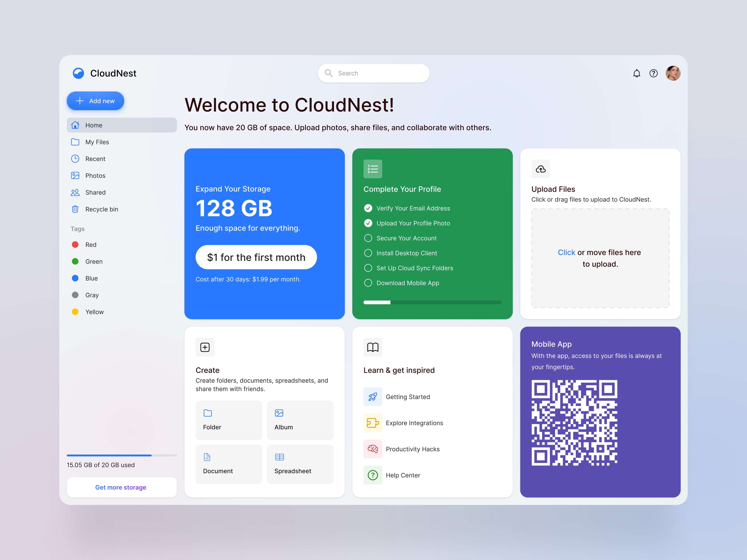Open the Recycle bin via its trash icon
This screenshot has height=560, width=747.
coord(75,209)
